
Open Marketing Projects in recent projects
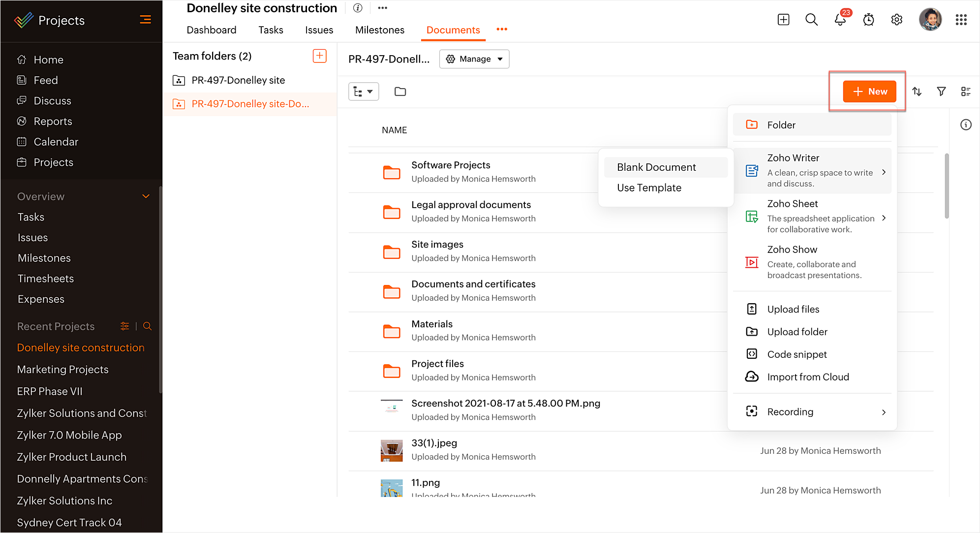coord(62,370)
